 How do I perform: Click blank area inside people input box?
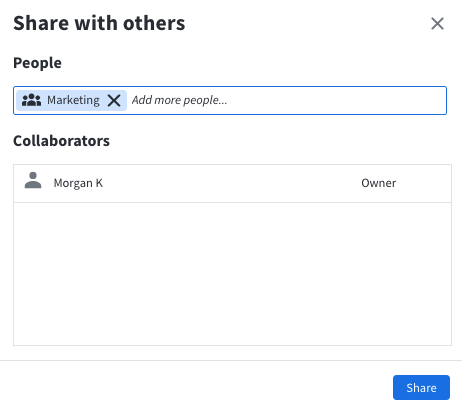(337, 100)
